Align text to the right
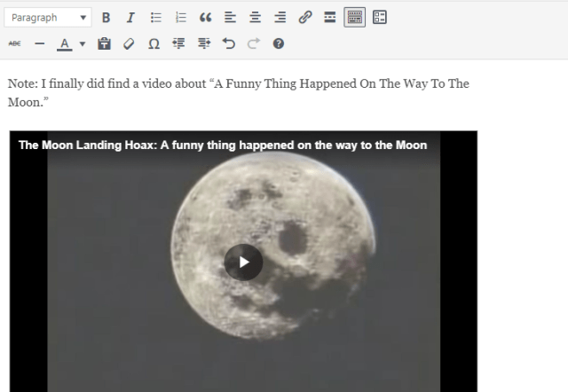Viewport: 568px width, 392px height. pos(280,18)
